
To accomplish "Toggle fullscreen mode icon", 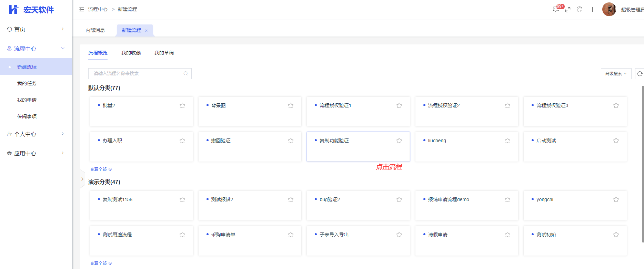I will click(568, 10).
